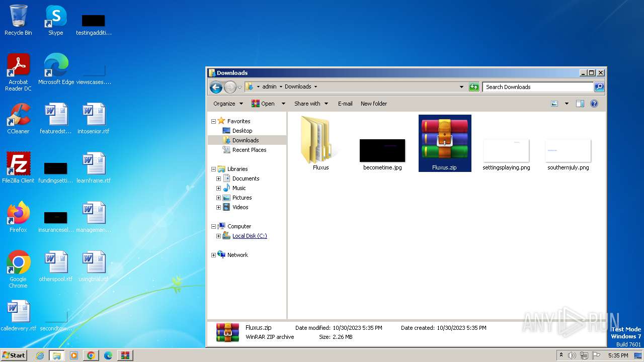Image resolution: width=644 pixels, height=362 pixels.
Task: Click the E-mail toolbar button
Action: click(x=345, y=104)
